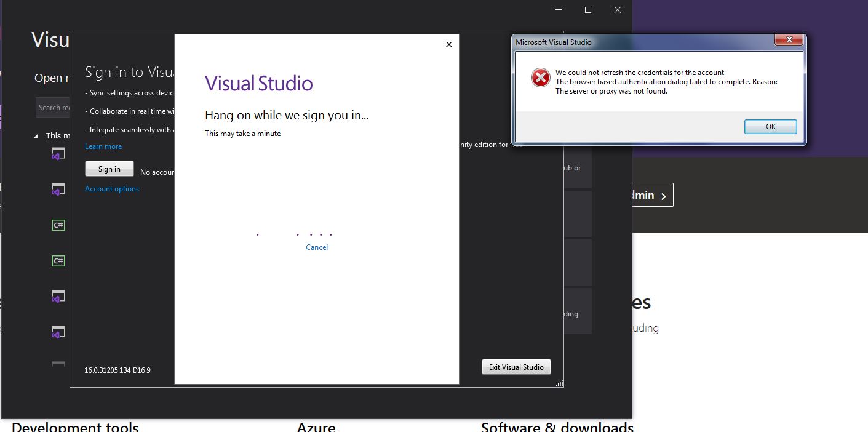
Task: Close the white sign-in popup window
Action: (x=449, y=44)
